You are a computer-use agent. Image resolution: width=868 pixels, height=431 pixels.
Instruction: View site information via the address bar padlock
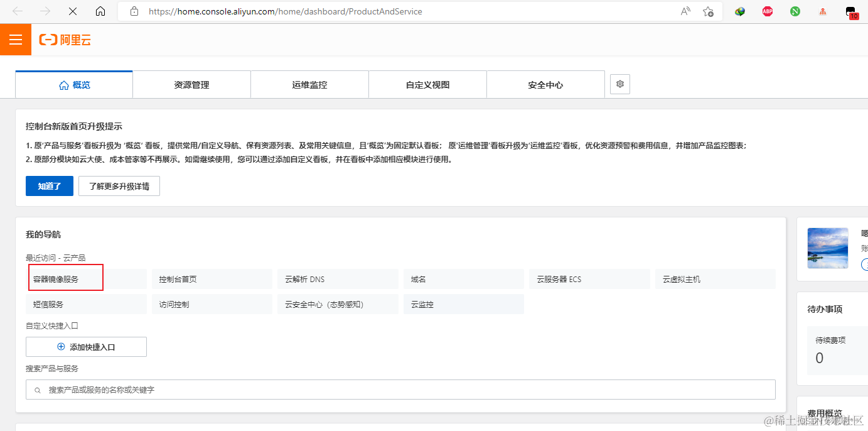pyautogui.click(x=134, y=11)
